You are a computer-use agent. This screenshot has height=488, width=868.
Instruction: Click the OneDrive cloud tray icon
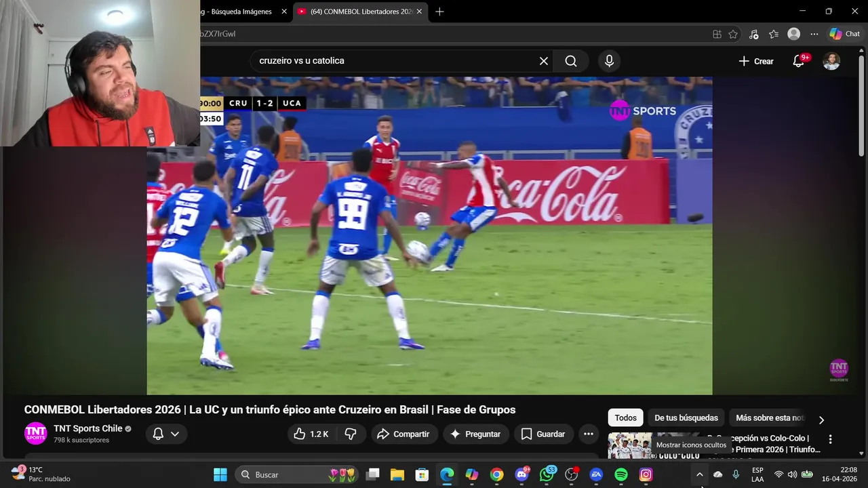[x=718, y=474]
